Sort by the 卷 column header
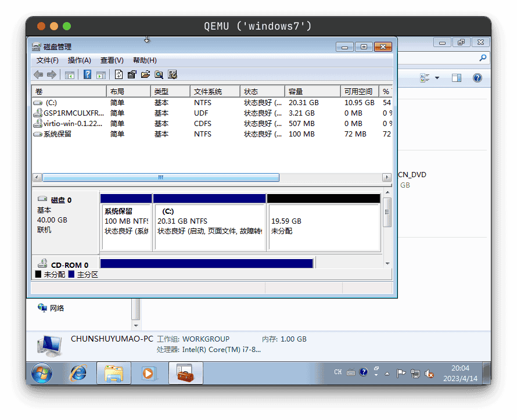 coord(69,91)
